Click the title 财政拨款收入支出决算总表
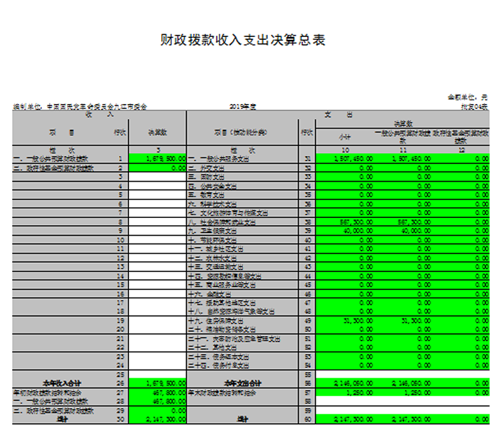The height and width of the screenshot is (448, 499). [244, 41]
